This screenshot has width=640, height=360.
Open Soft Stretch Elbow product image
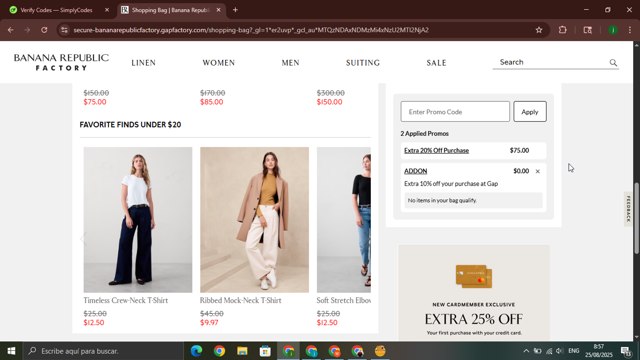344,220
